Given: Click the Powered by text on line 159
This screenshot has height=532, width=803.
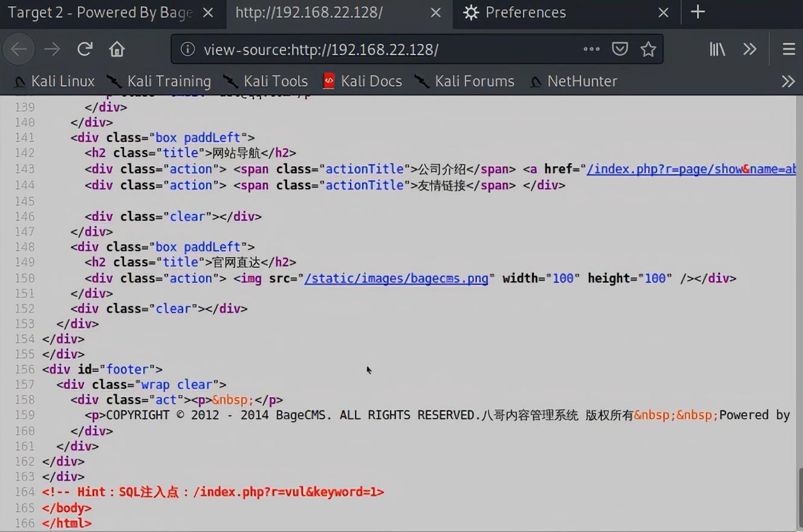Looking at the screenshot, I should [x=755, y=415].
